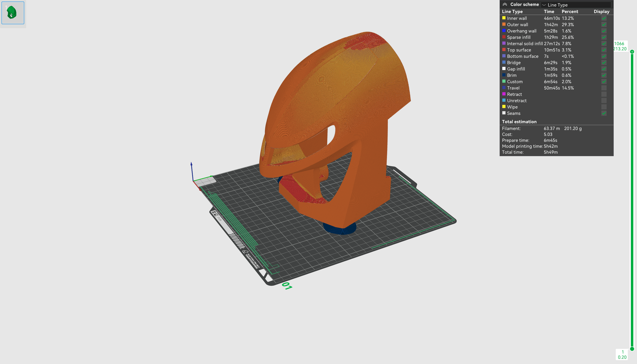
Task: Click the Display column header
Action: (x=601, y=11)
